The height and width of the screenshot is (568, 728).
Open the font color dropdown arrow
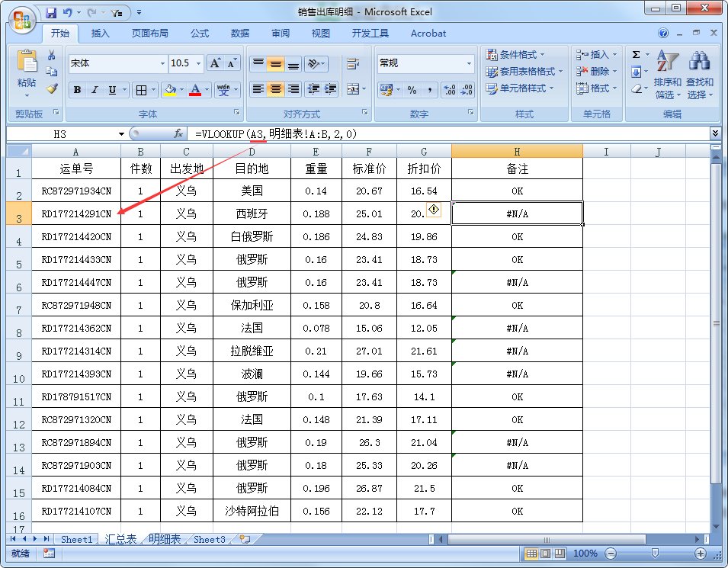[207, 90]
